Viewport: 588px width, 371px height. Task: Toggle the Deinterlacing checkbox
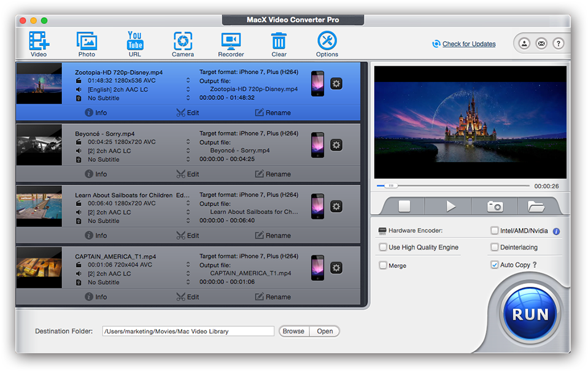click(x=495, y=247)
